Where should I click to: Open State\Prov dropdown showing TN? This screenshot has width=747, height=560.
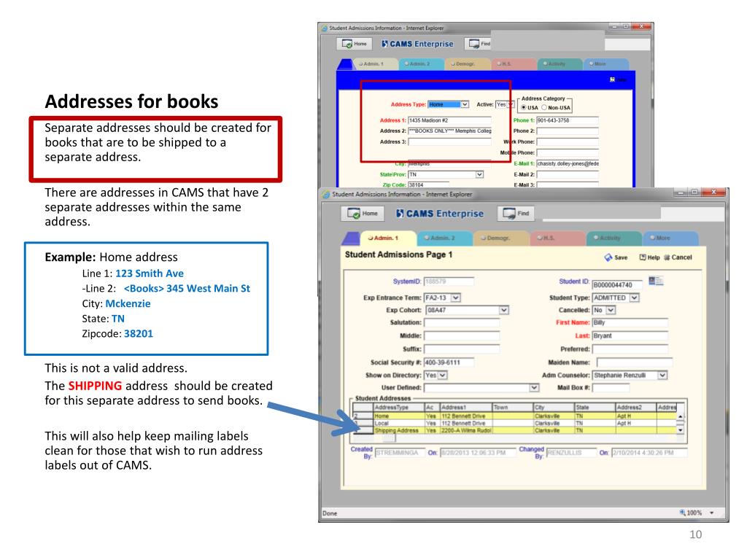pos(479,174)
